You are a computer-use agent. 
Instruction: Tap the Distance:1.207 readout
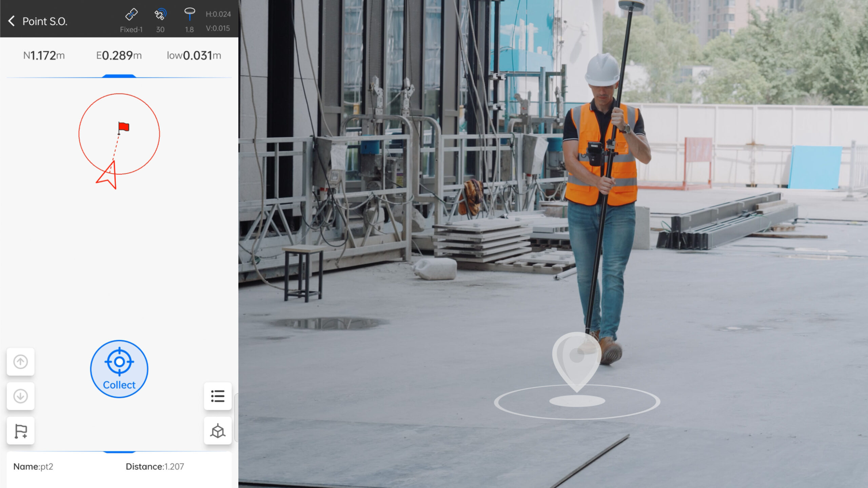(155, 467)
